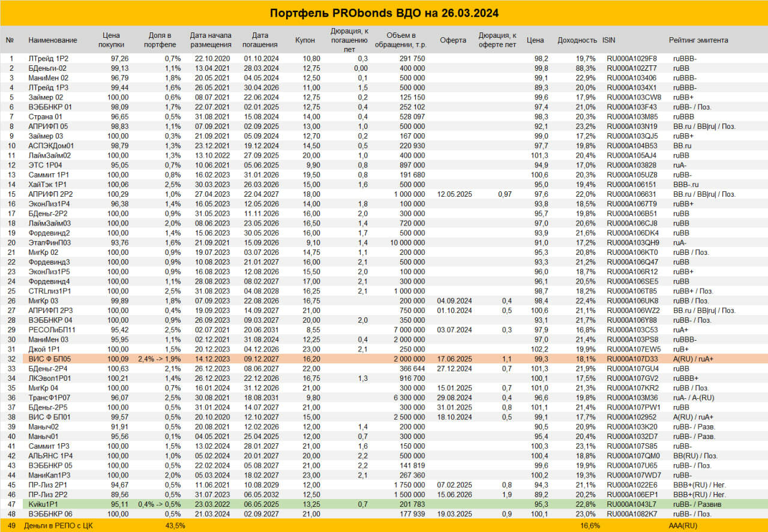Click the bond name 'АСПЭКДом01'
768x532 pixels.
pyautogui.click(x=51, y=145)
